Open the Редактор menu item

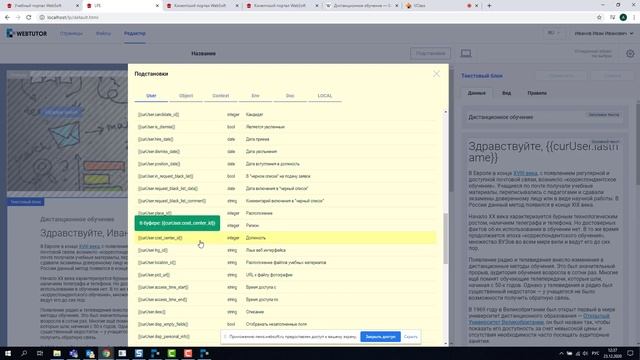[x=135, y=33]
